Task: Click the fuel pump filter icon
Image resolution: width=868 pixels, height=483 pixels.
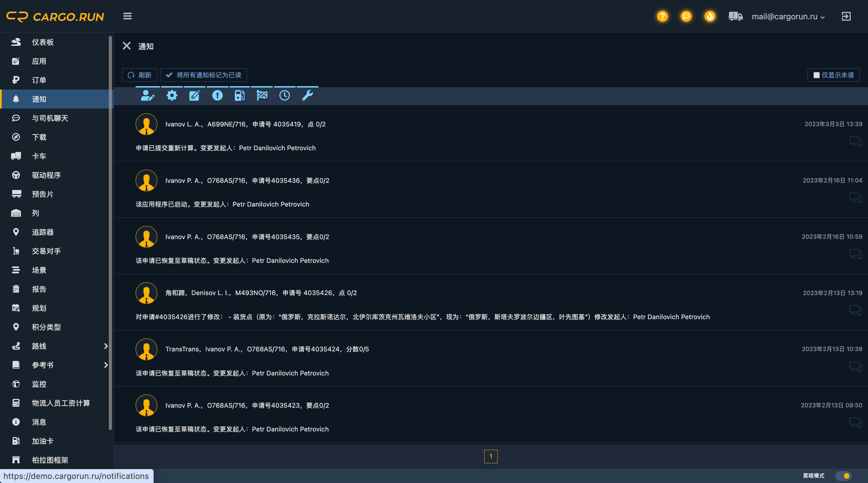Action: 239,96
